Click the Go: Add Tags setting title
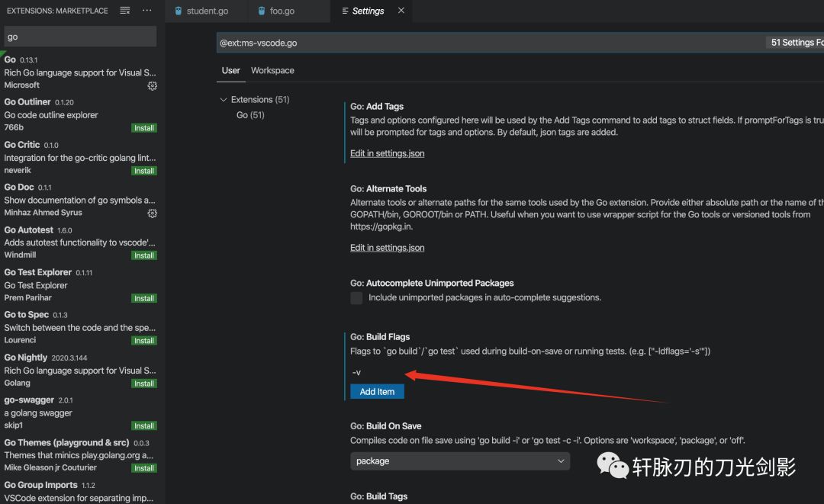 tap(377, 107)
